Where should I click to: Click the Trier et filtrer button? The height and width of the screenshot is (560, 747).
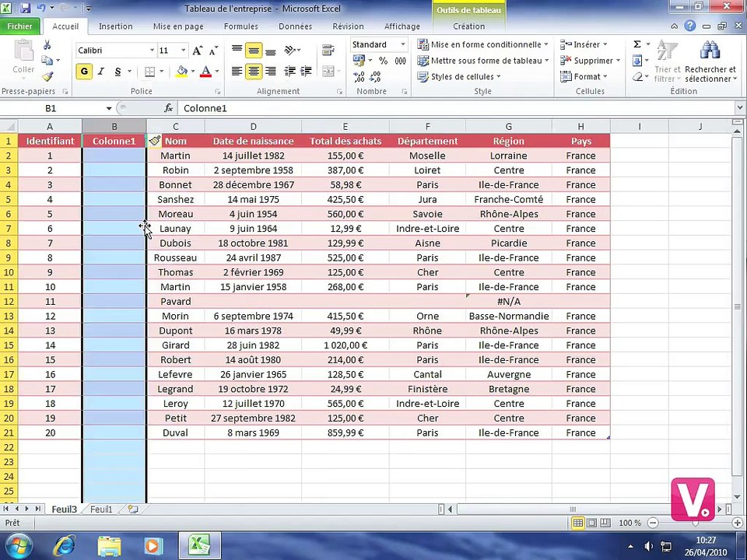(x=668, y=61)
